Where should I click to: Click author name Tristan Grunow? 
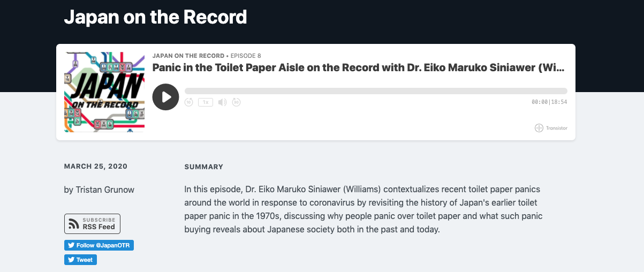99,190
